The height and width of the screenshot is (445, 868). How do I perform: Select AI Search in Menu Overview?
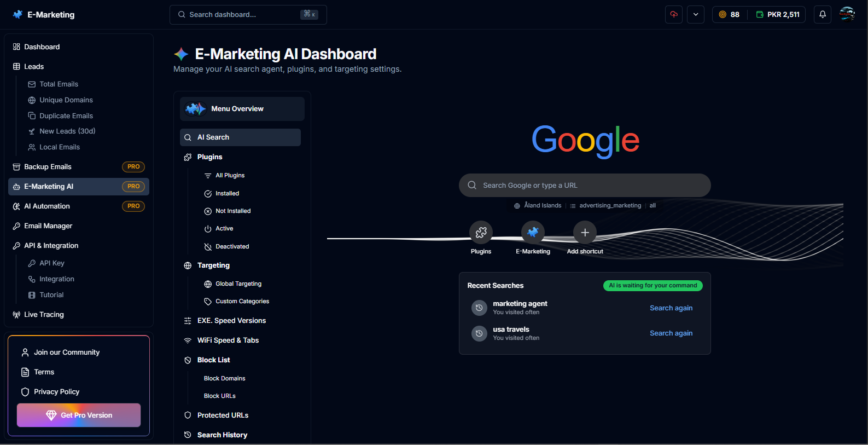pyautogui.click(x=240, y=137)
